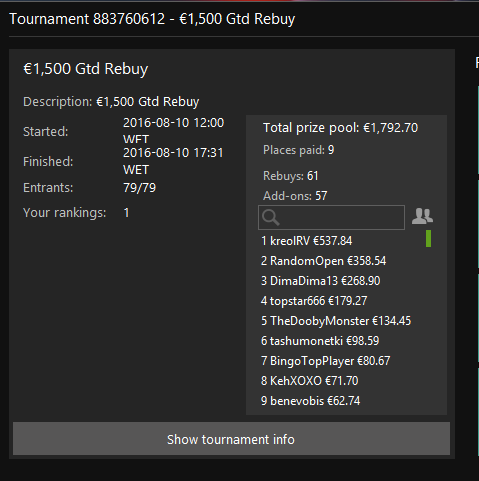
Task: Click the Entrants 79/79 value
Action: point(140,188)
